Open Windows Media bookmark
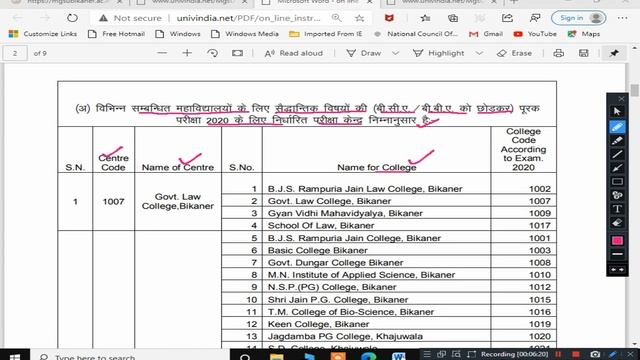Viewport: 640px width, 360px height. 244,34
